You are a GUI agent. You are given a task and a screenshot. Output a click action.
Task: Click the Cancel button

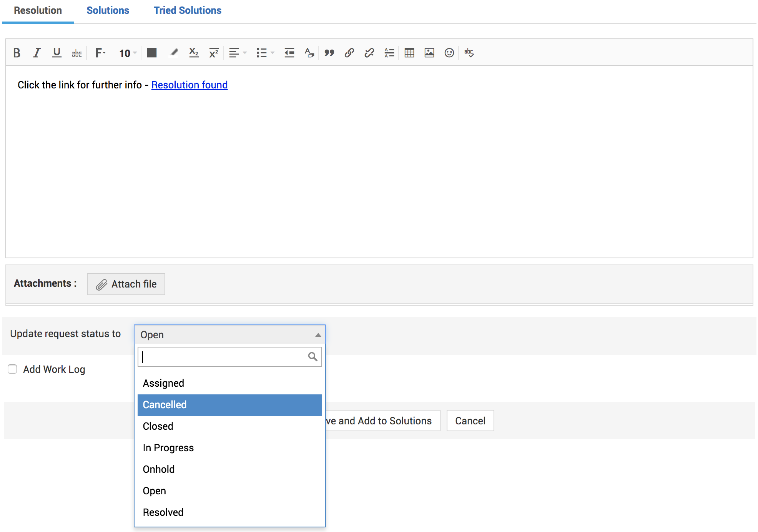(470, 421)
